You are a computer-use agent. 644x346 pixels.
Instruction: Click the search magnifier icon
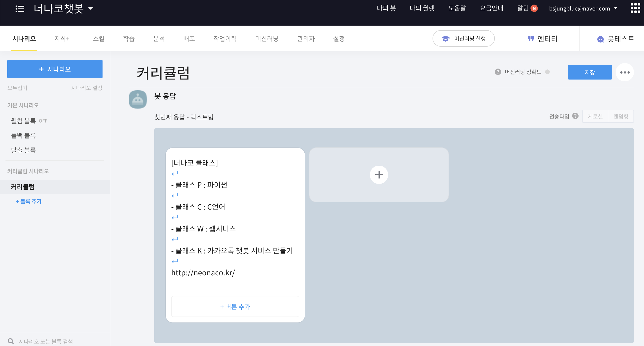coord(11,341)
